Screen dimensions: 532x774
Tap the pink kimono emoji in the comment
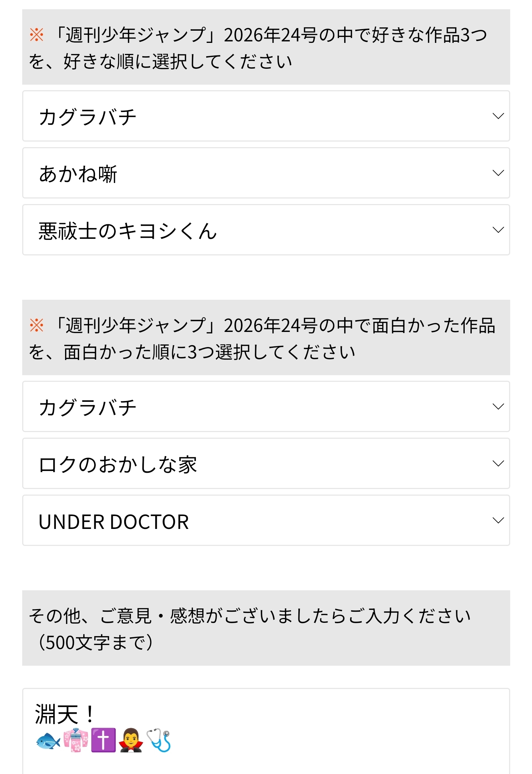coord(76,740)
